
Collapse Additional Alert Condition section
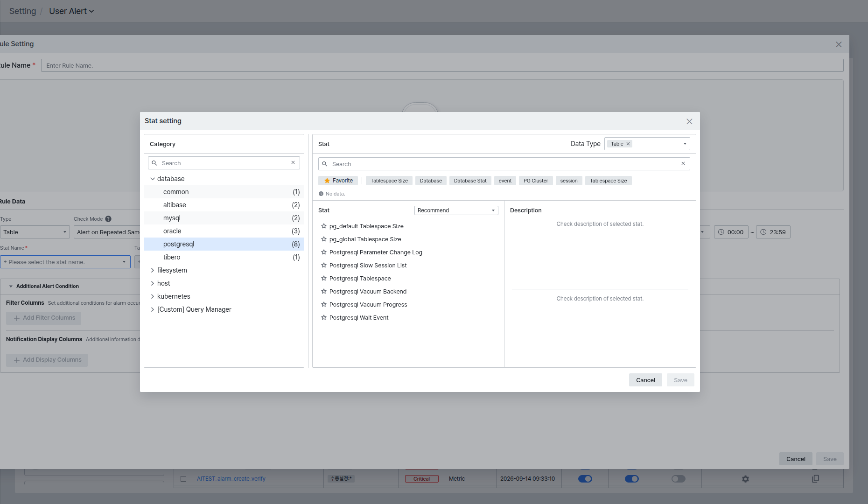(11, 286)
